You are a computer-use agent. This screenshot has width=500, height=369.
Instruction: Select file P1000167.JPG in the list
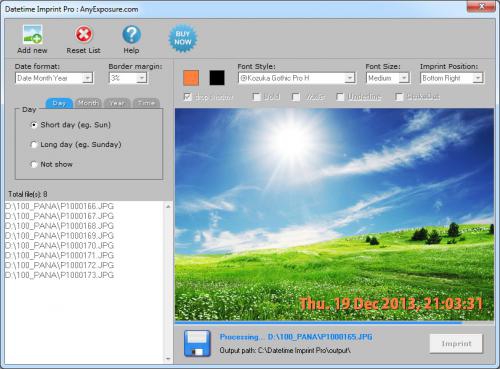pos(60,216)
